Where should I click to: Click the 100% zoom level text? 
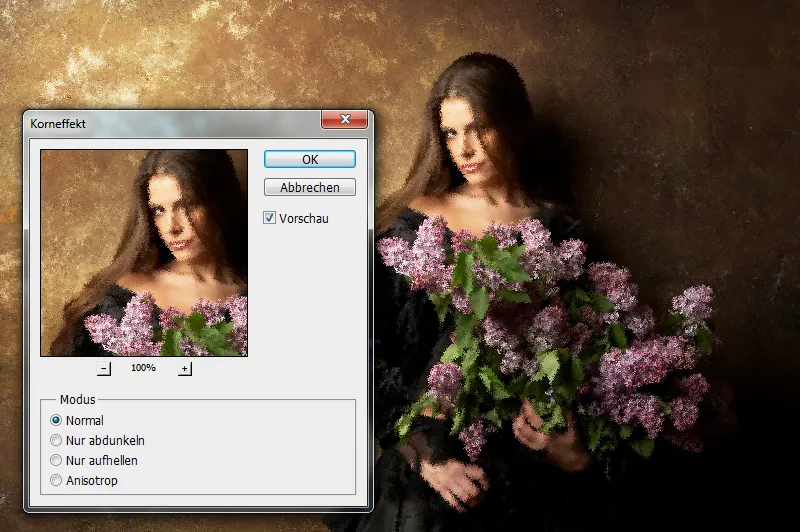click(143, 368)
